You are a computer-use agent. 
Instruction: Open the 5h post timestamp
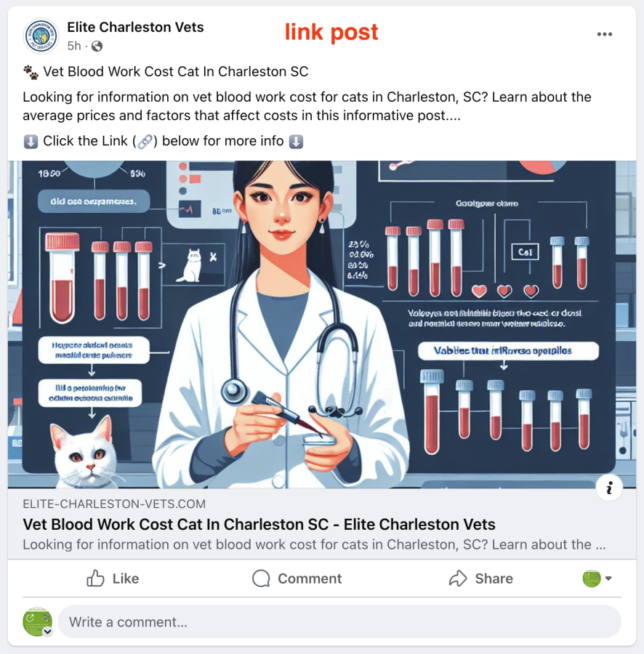74,46
